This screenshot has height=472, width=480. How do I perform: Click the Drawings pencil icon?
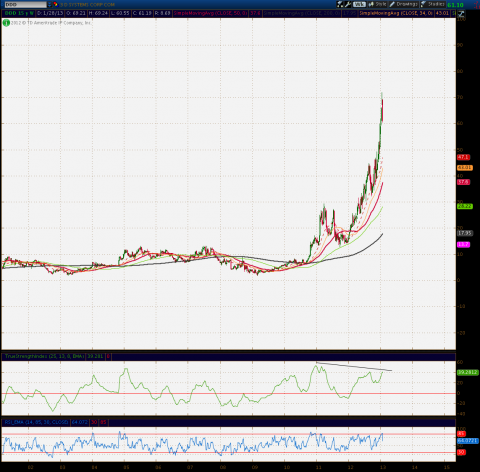(x=392, y=4)
